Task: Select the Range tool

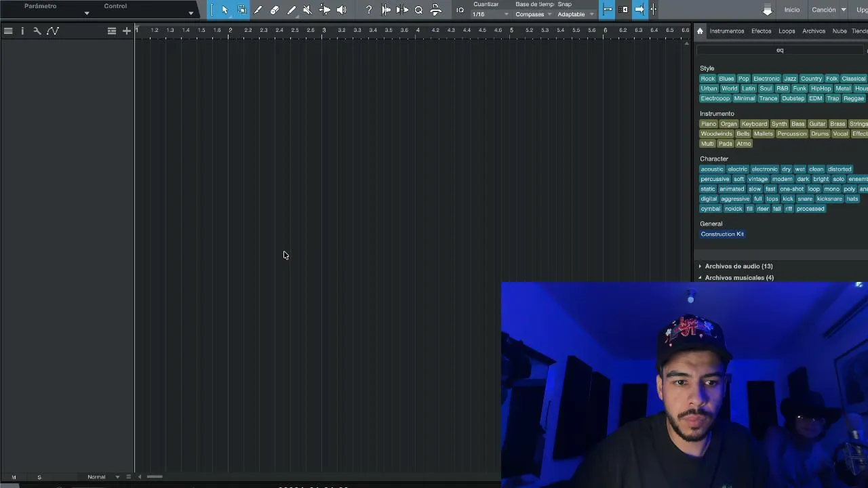Action: coord(241,10)
